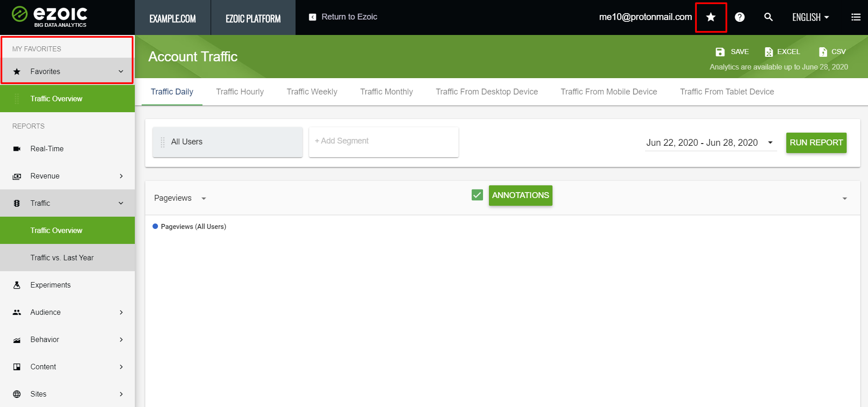Open the hamburger list menu icon
Image resolution: width=868 pixels, height=407 pixels.
tap(855, 17)
